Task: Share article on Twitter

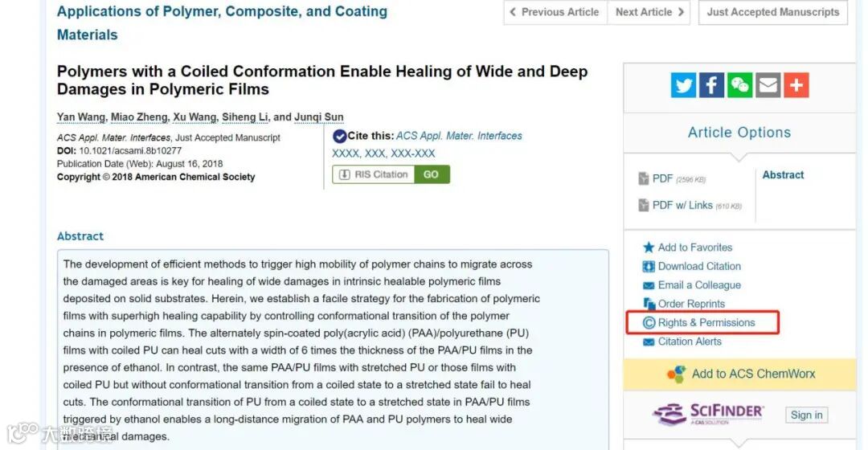Action: [x=684, y=85]
